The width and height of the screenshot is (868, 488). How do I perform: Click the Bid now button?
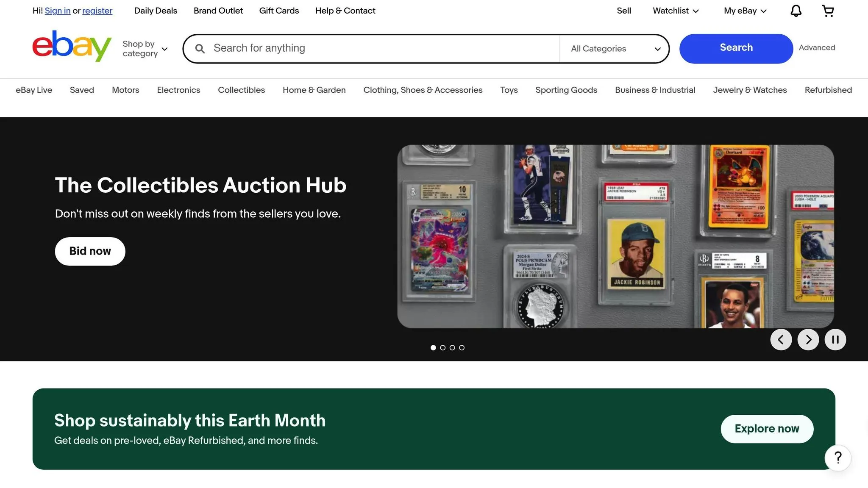(90, 251)
